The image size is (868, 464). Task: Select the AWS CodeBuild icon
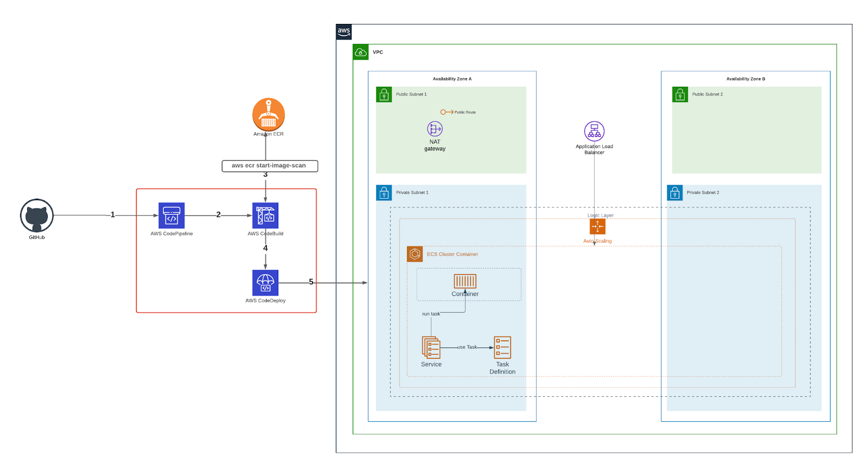coord(265,215)
